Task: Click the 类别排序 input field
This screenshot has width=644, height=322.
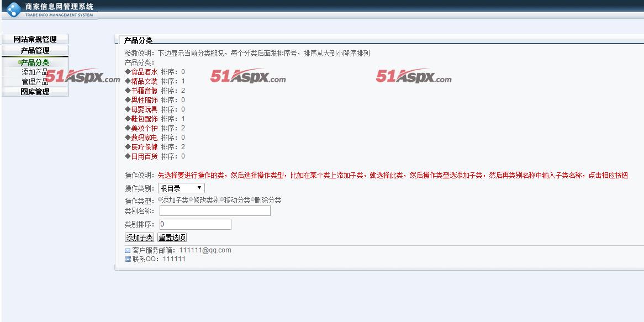Action: point(195,224)
